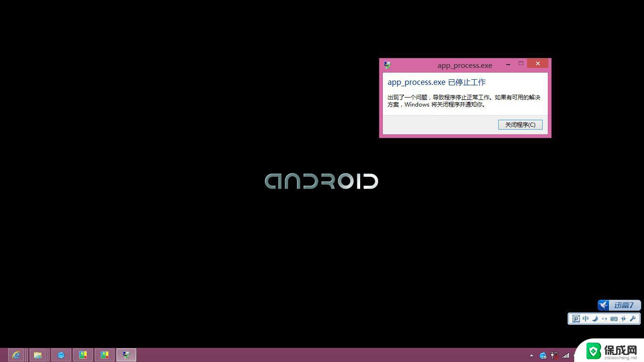
Task: Click the IME simplified/traditional arrows icon
Action: pyautogui.click(x=623, y=319)
